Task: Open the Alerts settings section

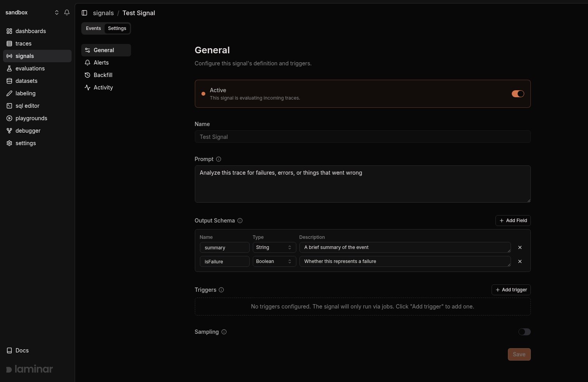Action: click(x=106, y=63)
